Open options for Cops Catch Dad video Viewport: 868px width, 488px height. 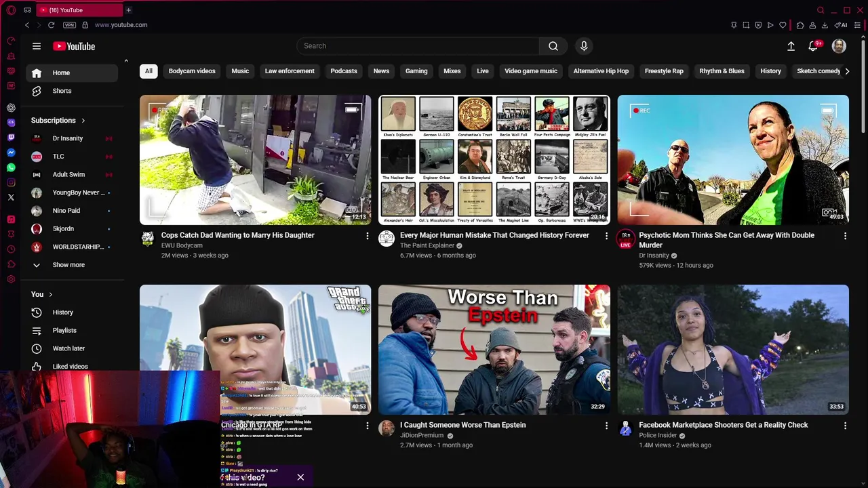(368, 236)
